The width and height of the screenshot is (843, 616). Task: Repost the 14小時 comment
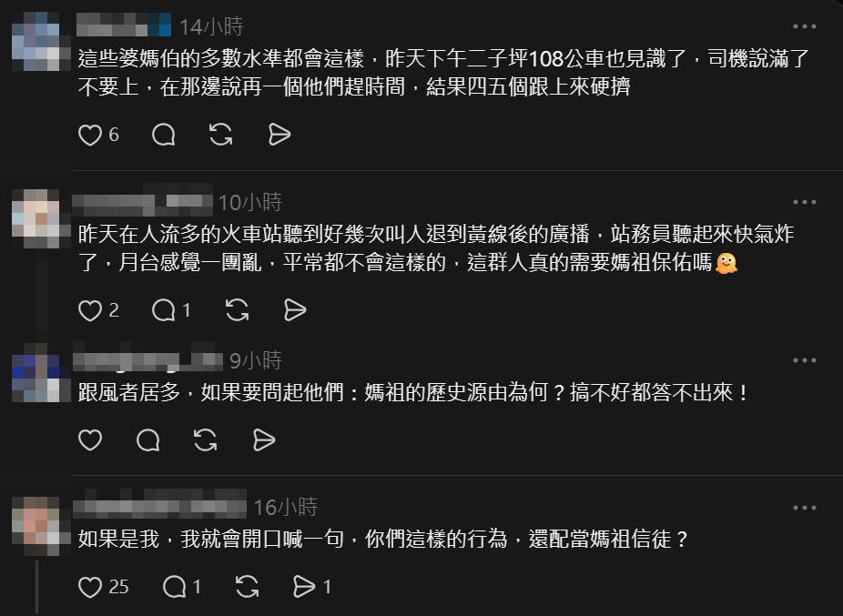pos(221,135)
